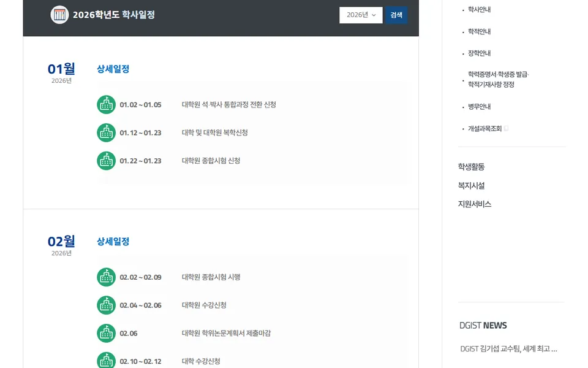Open 장학안내 sidebar menu item
Viewport: 588px width, 368px height.
tap(479, 53)
